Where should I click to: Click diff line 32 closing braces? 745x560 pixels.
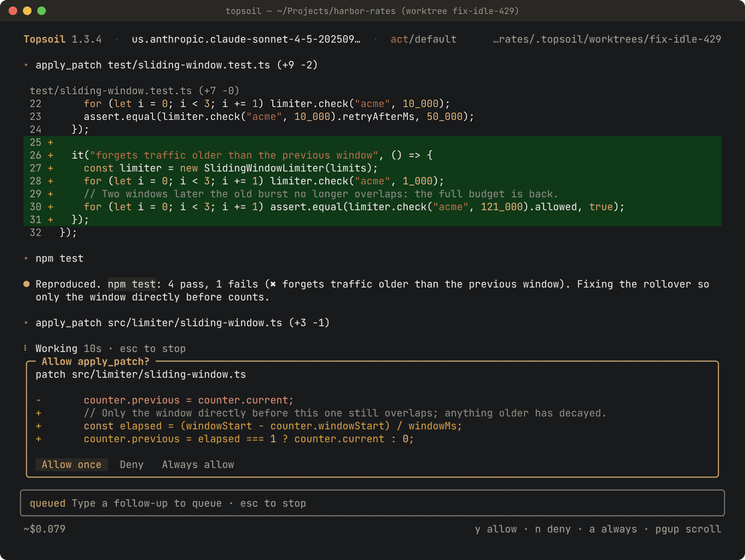372,233
